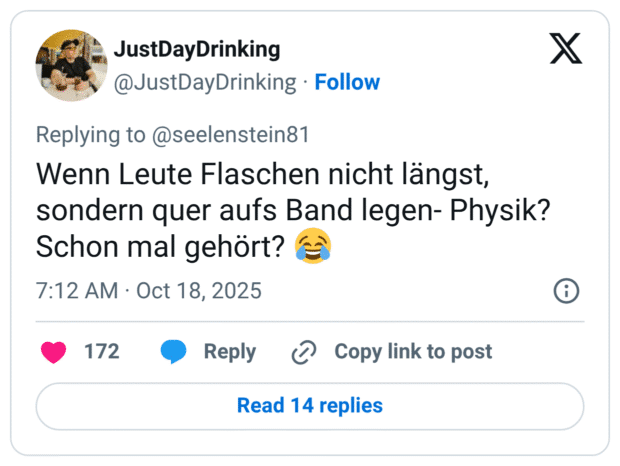
Task: Click the Reply text label
Action: (x=229, y=352)
